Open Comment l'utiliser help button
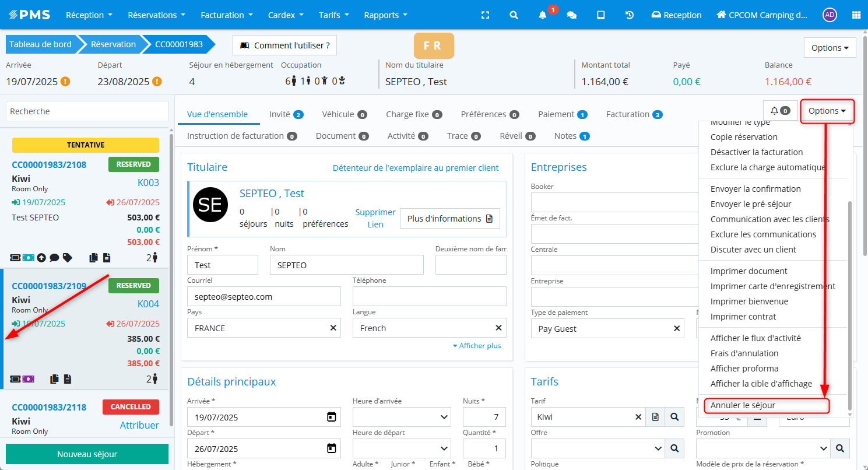 click(x=284, y=45)
